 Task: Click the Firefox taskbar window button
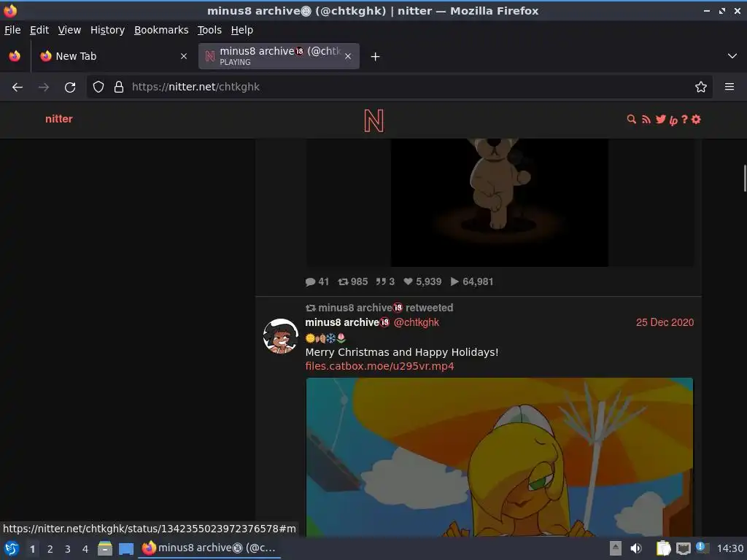click(x=209, y=548)
